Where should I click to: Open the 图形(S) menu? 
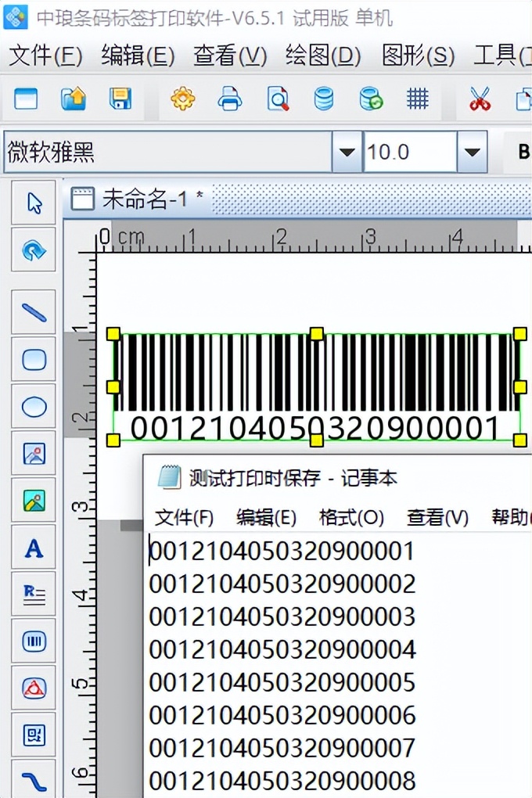418,56
